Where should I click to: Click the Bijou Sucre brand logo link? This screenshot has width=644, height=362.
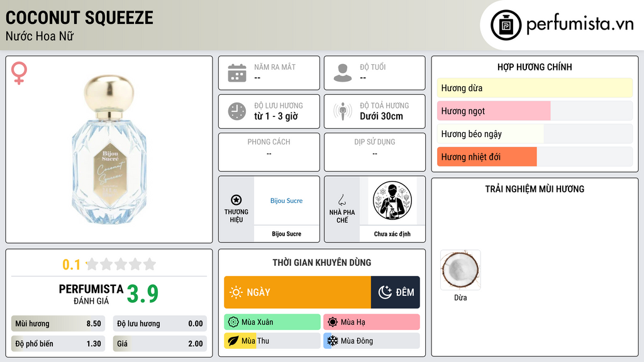coord(286,200)
